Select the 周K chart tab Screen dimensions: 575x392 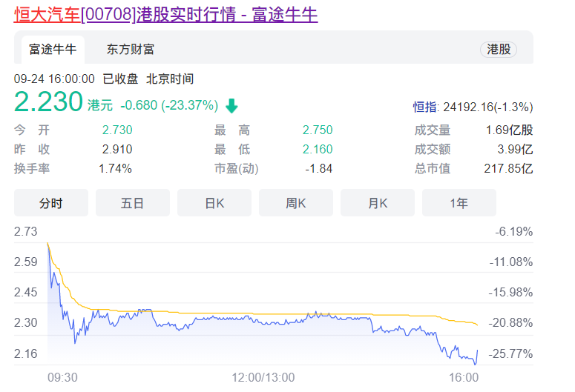click(x=296, y=203)
